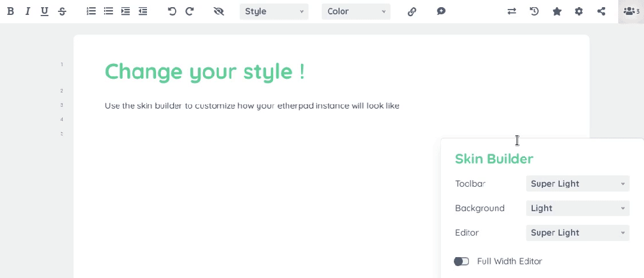
Task: Outdent the current line
Action: [143, 11]
